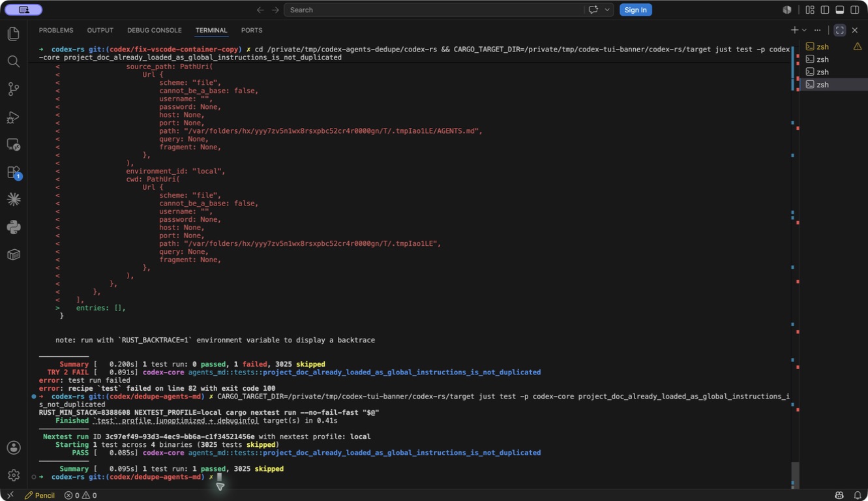Click the 'entries: [],' line
Screen dimensions: 868x501
coord(100,308)
